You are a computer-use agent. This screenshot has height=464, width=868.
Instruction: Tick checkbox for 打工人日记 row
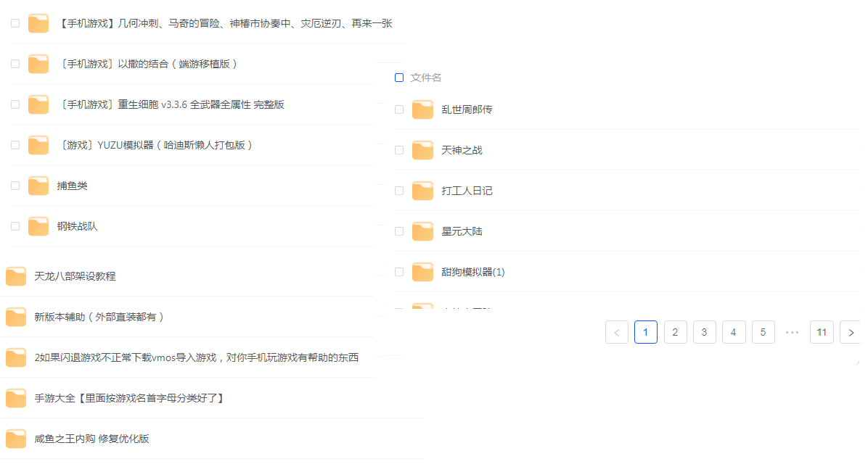[399, 191]
